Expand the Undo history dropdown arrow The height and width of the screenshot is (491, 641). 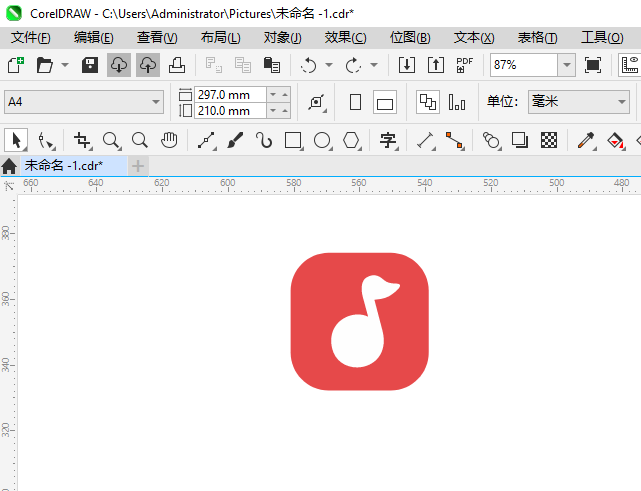point(329,65)
